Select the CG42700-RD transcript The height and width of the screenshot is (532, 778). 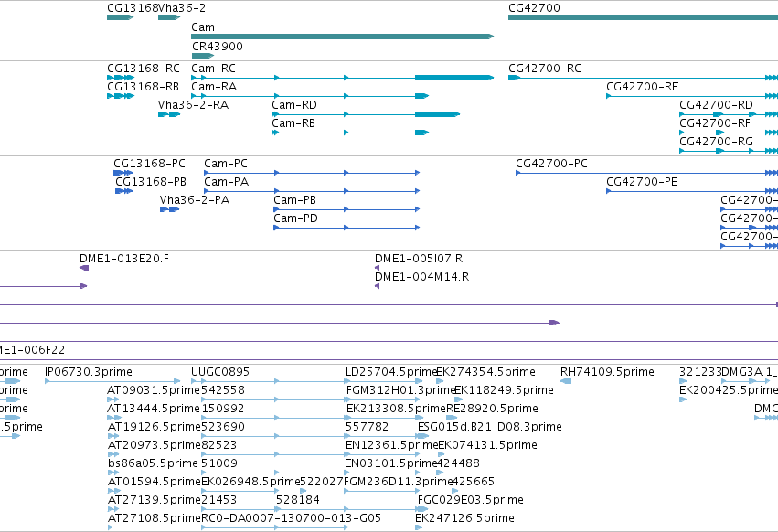pyautogui.click(x=729, y=114)
